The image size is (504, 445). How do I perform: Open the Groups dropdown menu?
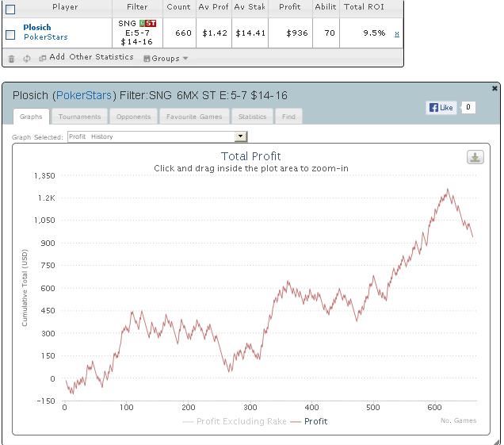[166, 58]
